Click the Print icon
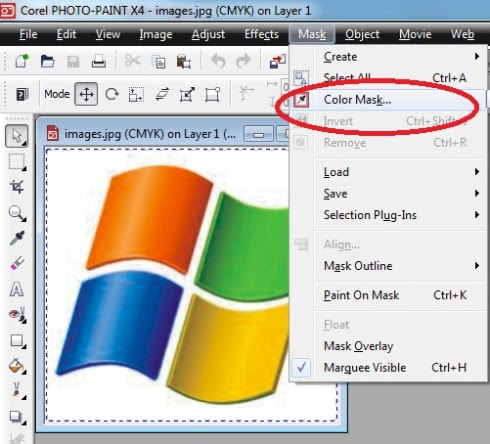Image resolution: width=490 pixels, height=444 pixels. (99, 62)
